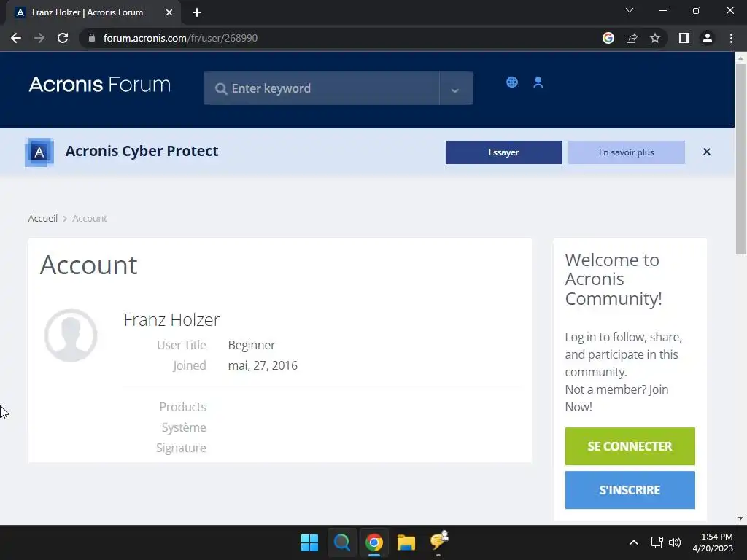Click the Beginner user title value

click(252, 345)
